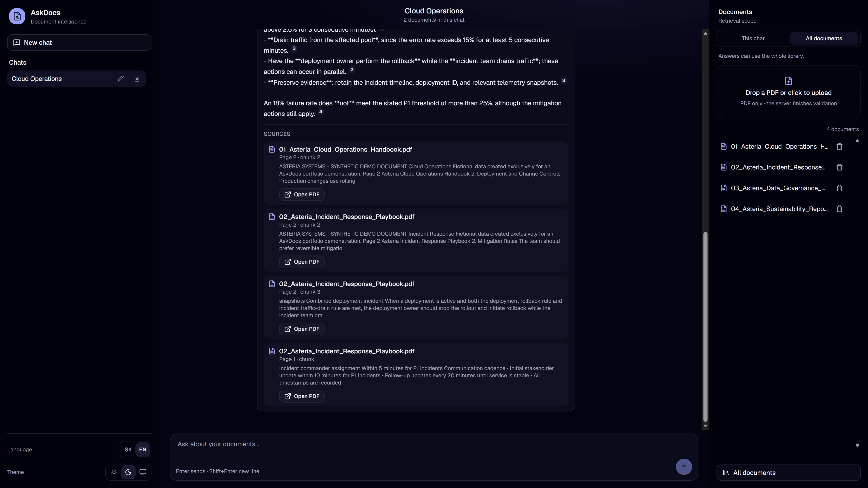
Task: Click file icon of 04_Asteria library document
Action: (723, 209)
